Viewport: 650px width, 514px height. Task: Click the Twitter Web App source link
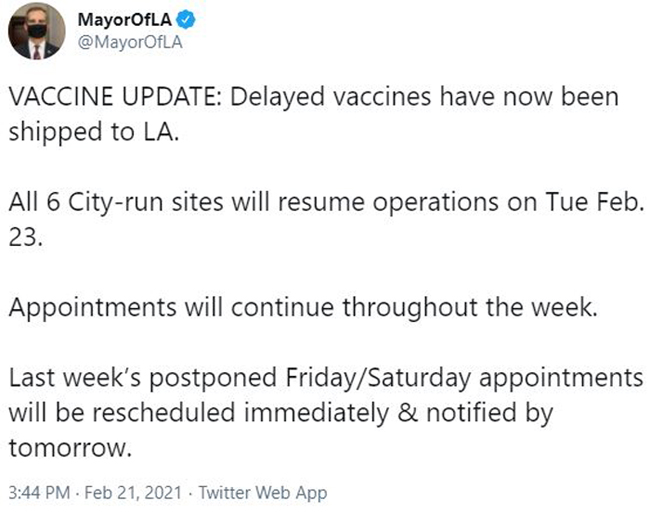(263, 492)
